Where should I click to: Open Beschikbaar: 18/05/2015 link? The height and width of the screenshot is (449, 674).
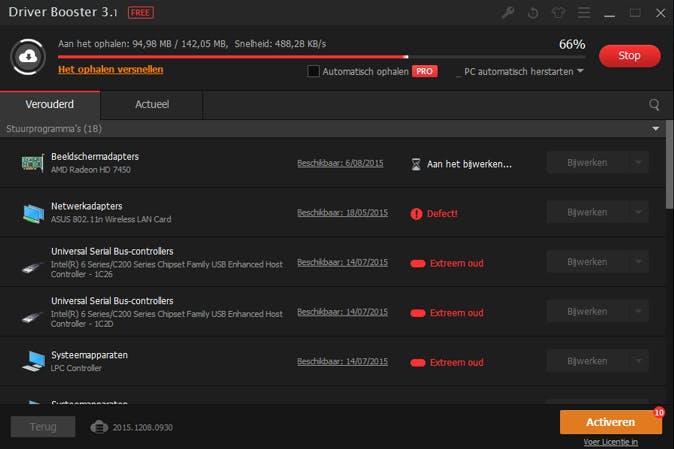tap(342, 213)
